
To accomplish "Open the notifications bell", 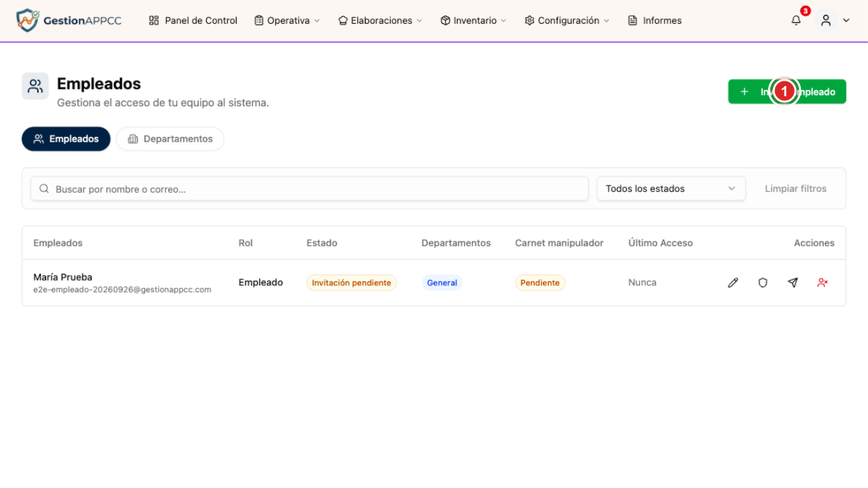I will click(x=796, y=20).
